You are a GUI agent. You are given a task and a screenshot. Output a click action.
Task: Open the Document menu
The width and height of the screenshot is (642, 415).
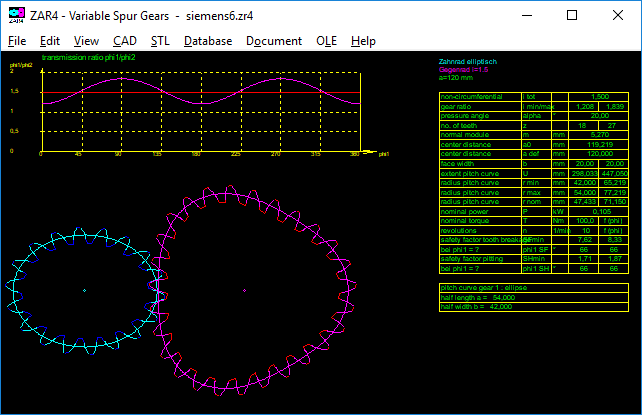point(273,41)
